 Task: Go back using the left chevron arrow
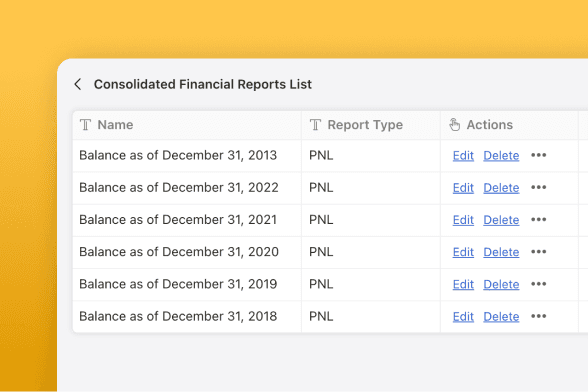[x=78, y=84]
